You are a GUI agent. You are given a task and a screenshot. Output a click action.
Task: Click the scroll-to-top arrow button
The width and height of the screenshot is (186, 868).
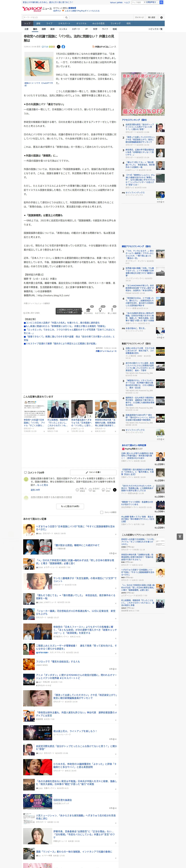(x=180, y=537)
